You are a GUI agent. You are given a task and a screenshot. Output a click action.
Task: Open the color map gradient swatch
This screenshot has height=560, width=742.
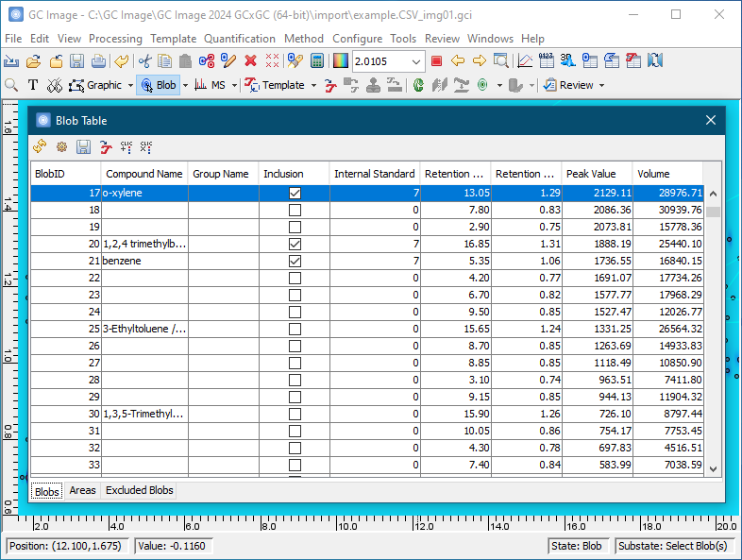[341, 60]
